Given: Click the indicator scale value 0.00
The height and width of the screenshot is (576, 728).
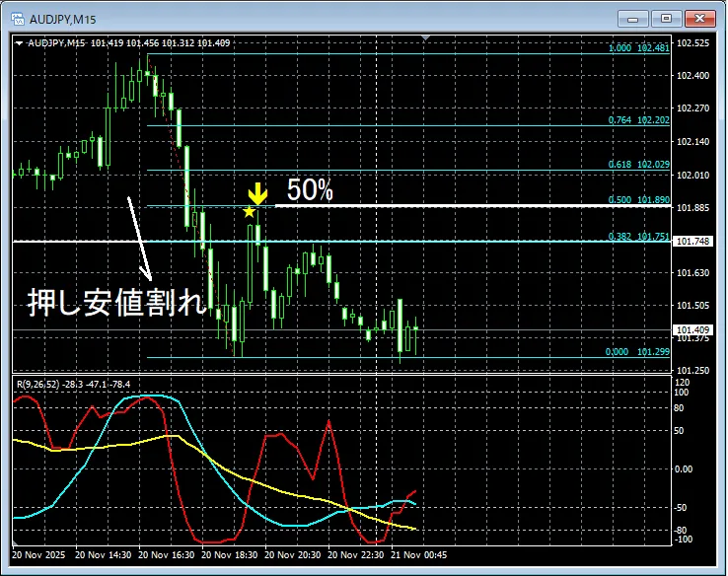Looking at the screenshot, I should tap(684, 469).
